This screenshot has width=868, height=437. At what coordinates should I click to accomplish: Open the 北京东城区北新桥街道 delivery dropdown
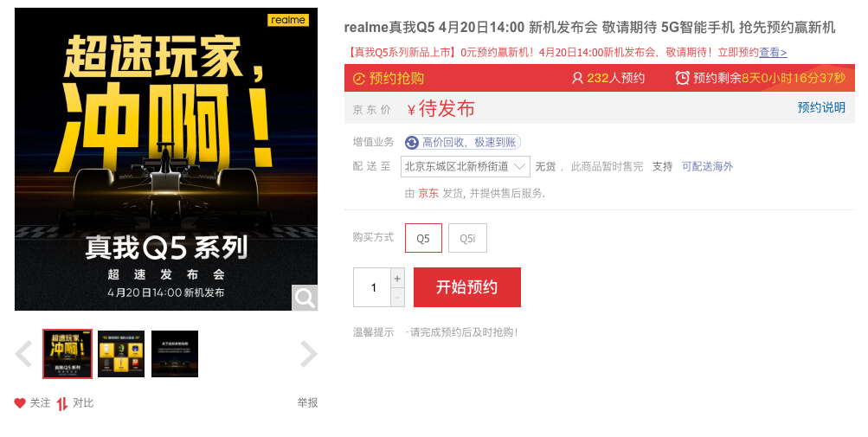pos(465,166)
